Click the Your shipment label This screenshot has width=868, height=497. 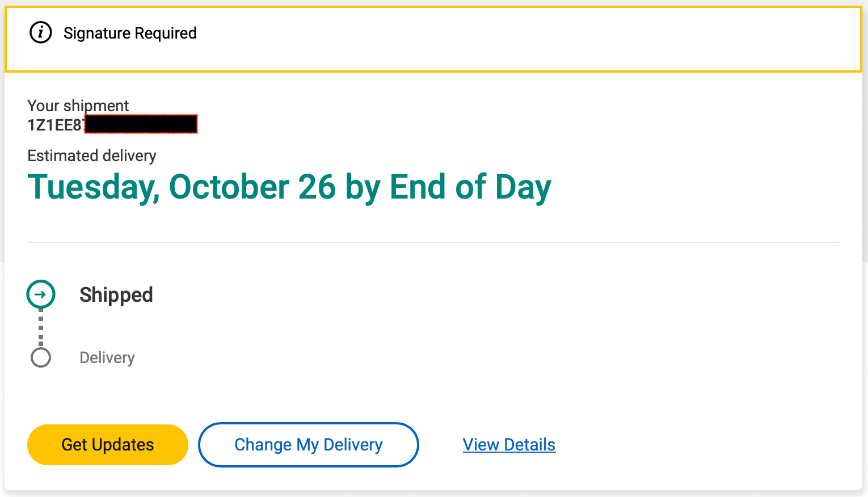coord(78,106)
